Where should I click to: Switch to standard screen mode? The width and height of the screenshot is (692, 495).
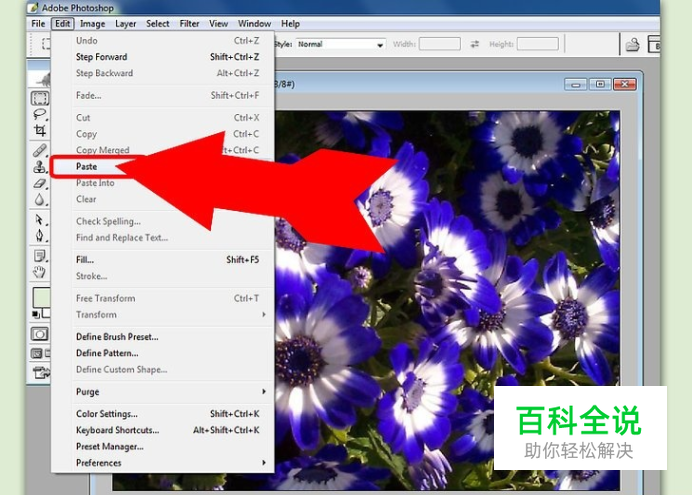37,353
